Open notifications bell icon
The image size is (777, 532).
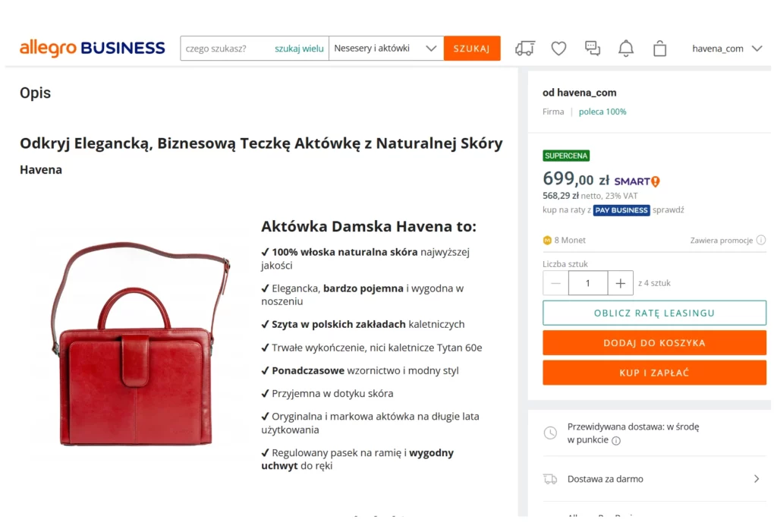pyautogui.click(x=626, y=49)
